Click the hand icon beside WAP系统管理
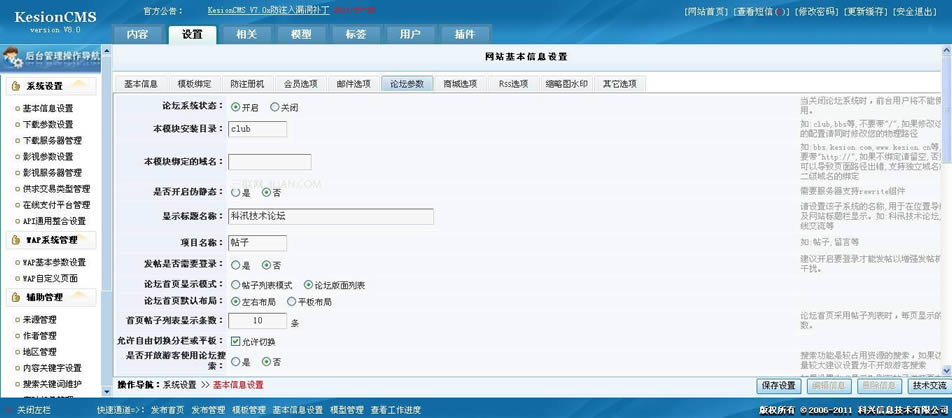Image resolution: width=952 pixels, height=418 pixels. click(15, 240)
